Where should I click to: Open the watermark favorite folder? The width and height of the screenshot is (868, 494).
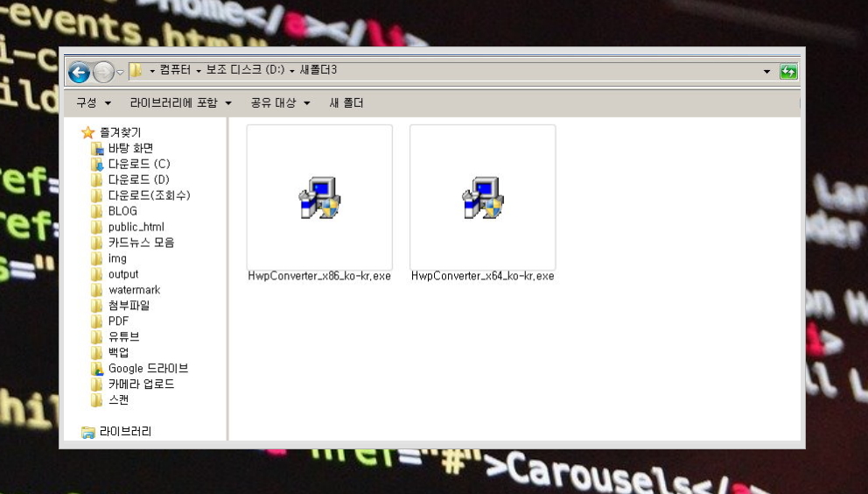point(135,289)
